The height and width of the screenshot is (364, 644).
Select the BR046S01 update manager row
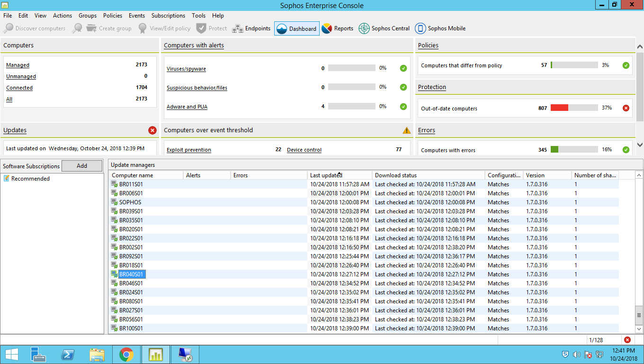[131, 283]
